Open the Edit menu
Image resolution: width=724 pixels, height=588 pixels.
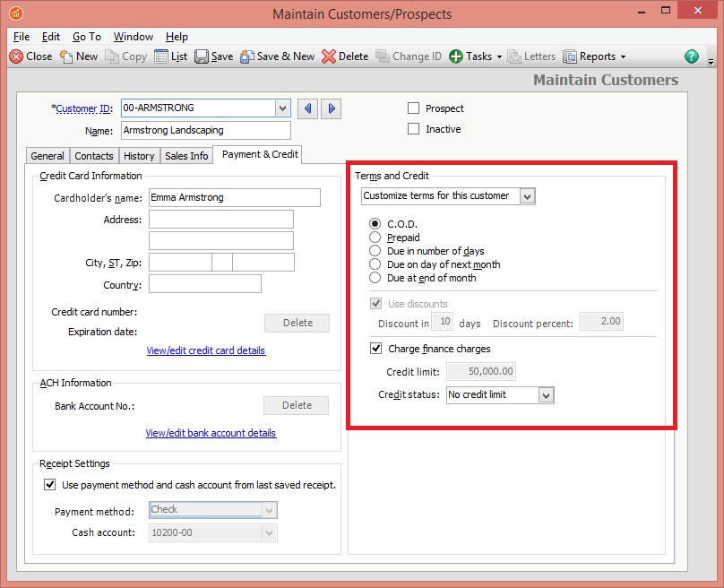[51, 37]
